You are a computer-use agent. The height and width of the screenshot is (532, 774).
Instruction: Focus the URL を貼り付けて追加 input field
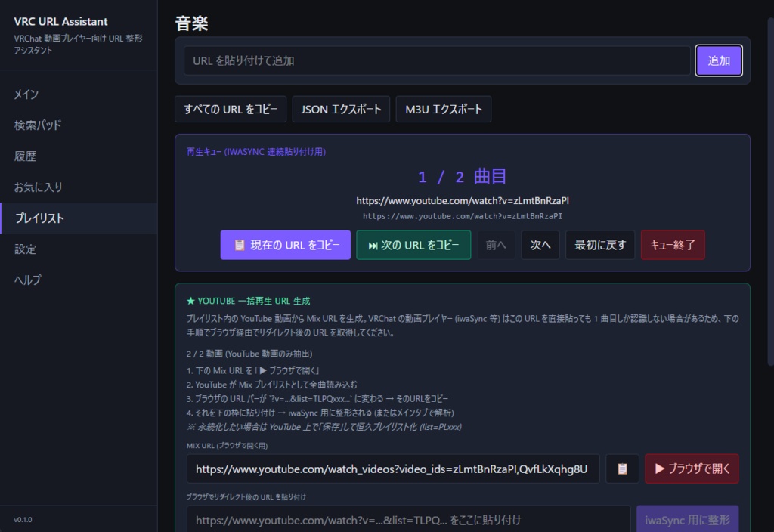coord(437,60)
